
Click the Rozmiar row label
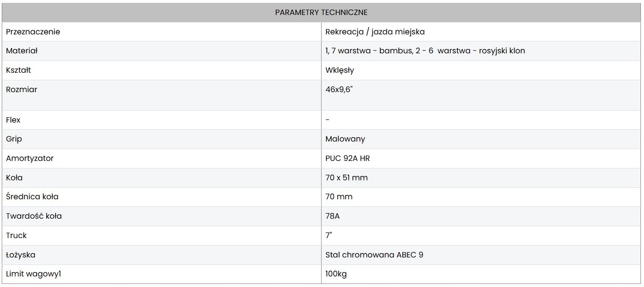click(22, 89)
